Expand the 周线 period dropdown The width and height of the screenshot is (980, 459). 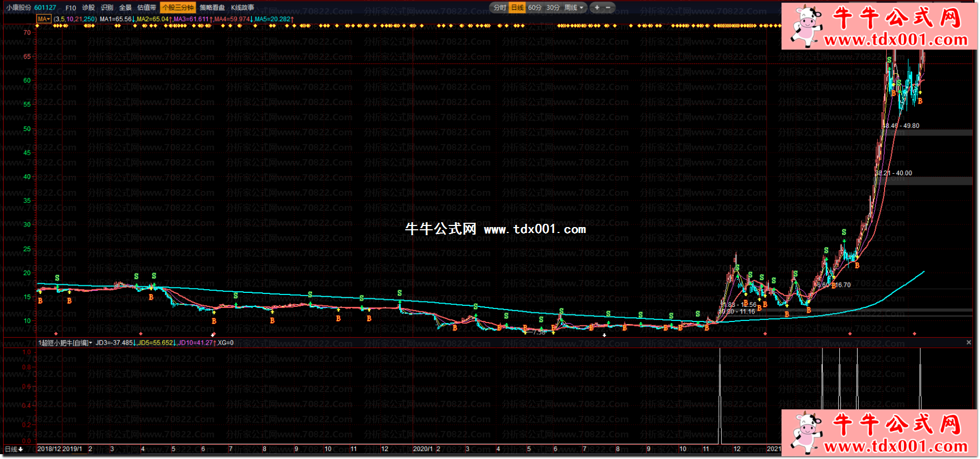pos(574,8)
